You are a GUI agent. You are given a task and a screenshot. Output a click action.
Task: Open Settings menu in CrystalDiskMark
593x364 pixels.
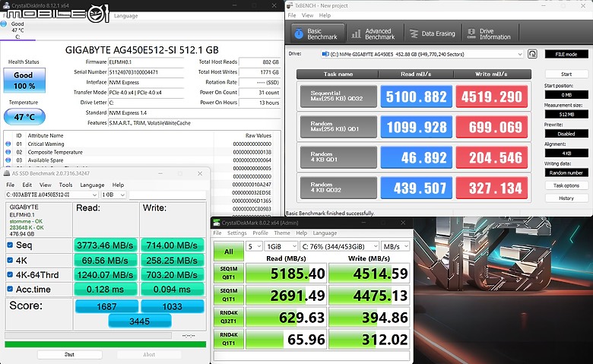[x=237, y=233]
